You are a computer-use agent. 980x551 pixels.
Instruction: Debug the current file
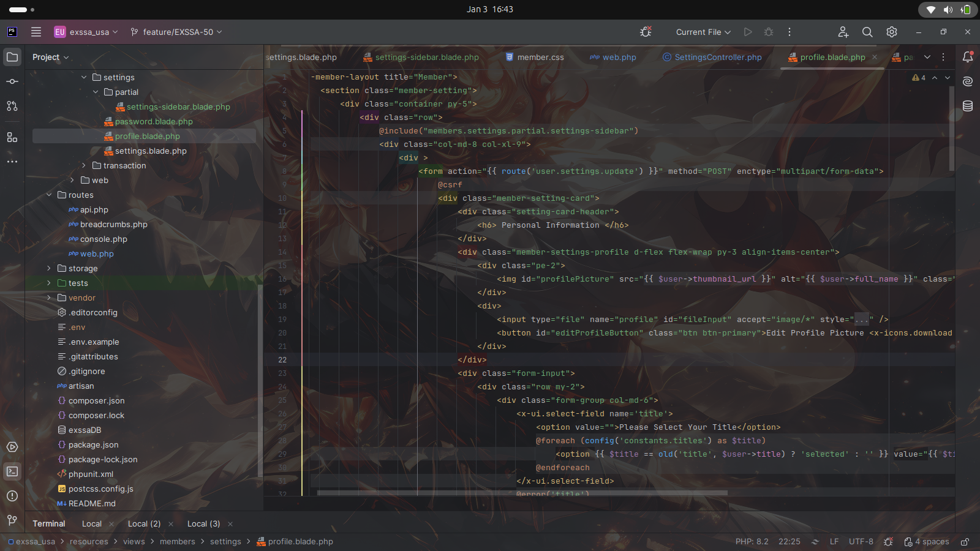click(769, 32)
